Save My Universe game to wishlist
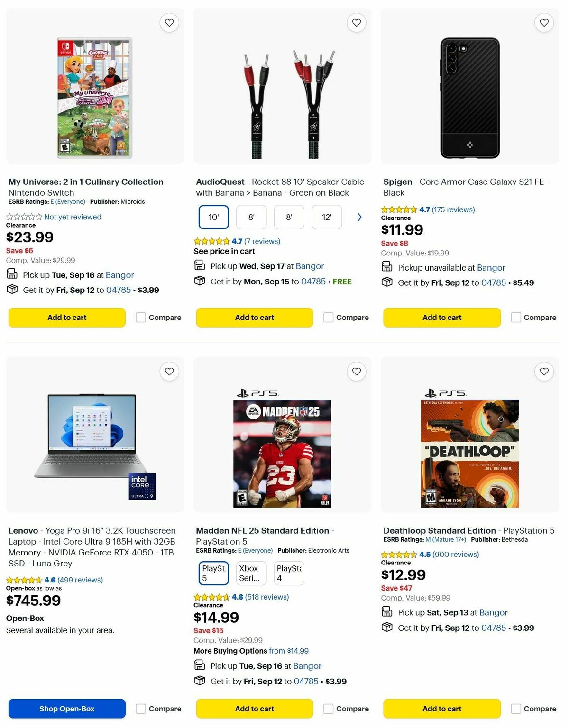The height and width of the screenshot is (728, 569). click(x=169, y=22)
